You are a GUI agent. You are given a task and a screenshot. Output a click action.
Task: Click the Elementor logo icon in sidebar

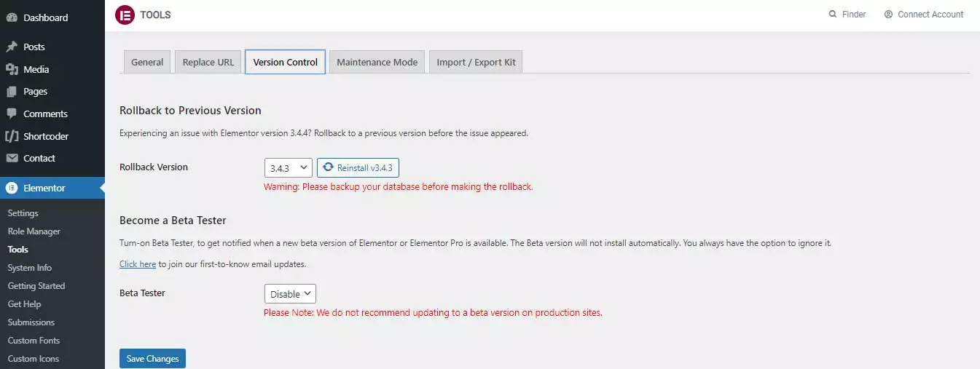click(x=12, y=188)
